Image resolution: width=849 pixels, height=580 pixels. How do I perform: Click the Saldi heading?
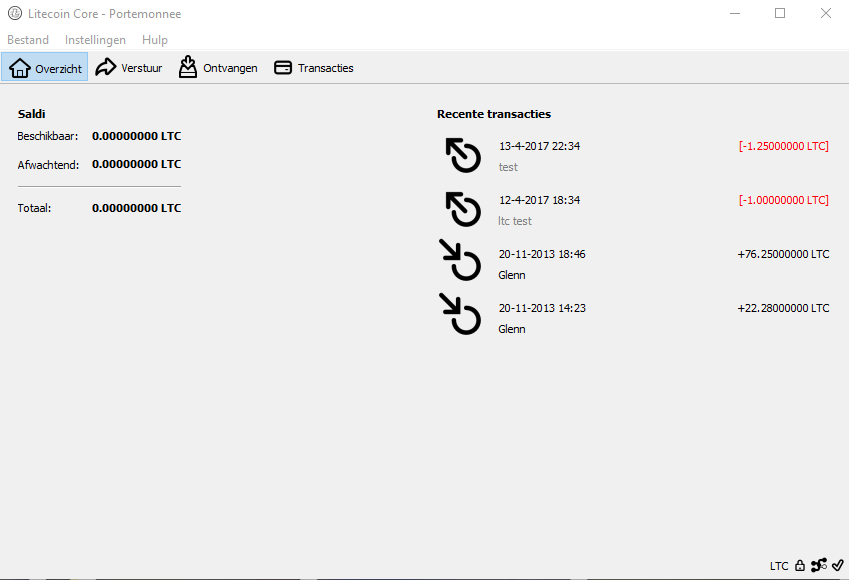(31, 114)
